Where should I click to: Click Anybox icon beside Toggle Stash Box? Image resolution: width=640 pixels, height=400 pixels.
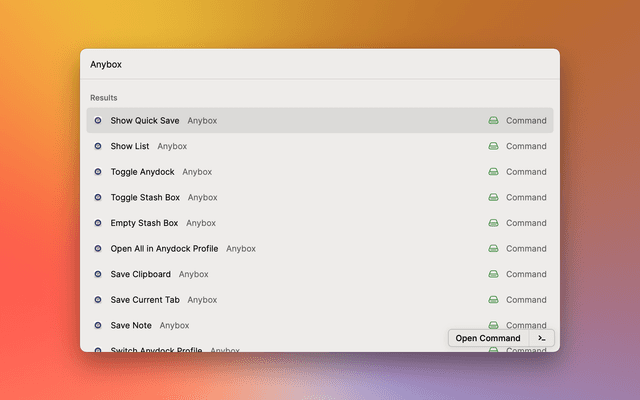coord(98,198)
